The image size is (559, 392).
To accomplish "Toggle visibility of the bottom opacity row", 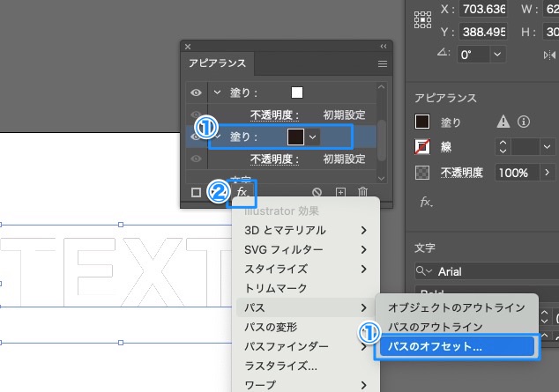I will [x=196, y=159].
